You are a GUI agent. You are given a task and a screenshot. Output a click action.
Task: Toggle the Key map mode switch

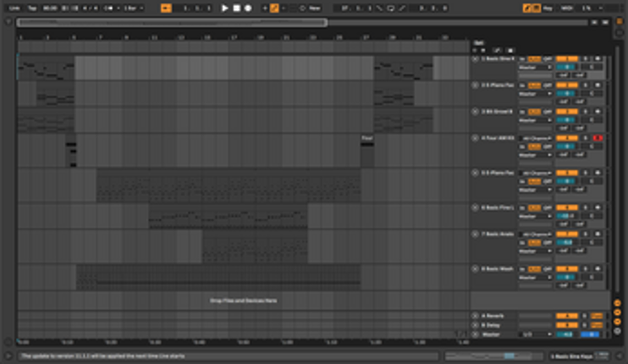click(x=548, y=8)
